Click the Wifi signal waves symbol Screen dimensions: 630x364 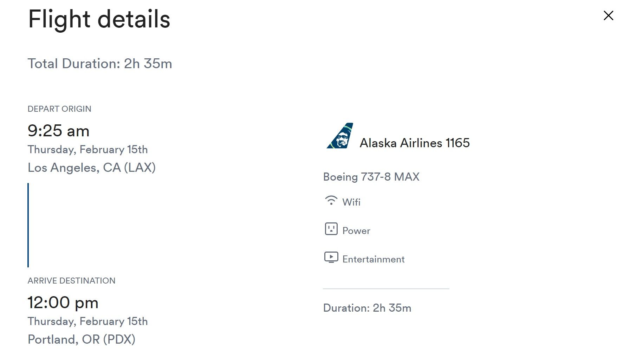[331, 201]
